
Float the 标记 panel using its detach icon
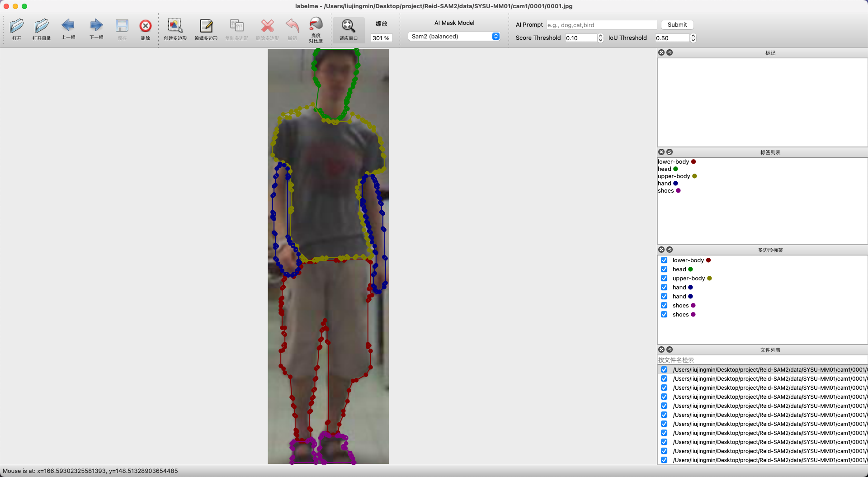pos(670,52)
